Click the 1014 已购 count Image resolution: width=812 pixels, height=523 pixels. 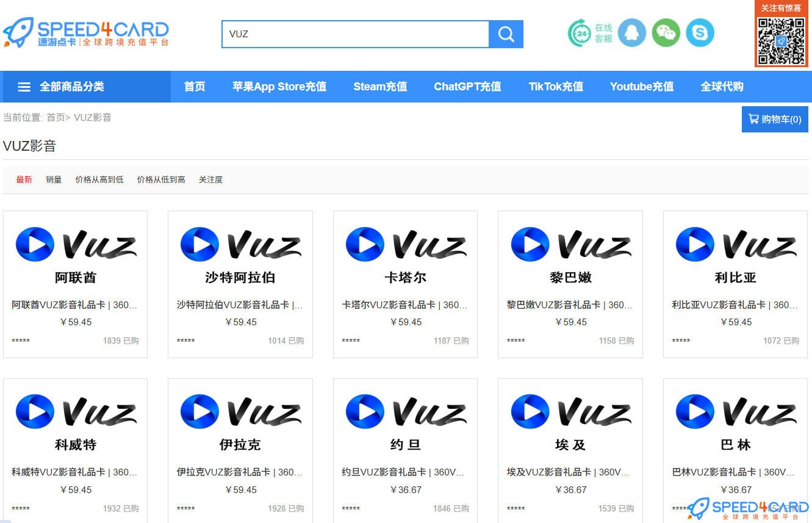point(286,341)
